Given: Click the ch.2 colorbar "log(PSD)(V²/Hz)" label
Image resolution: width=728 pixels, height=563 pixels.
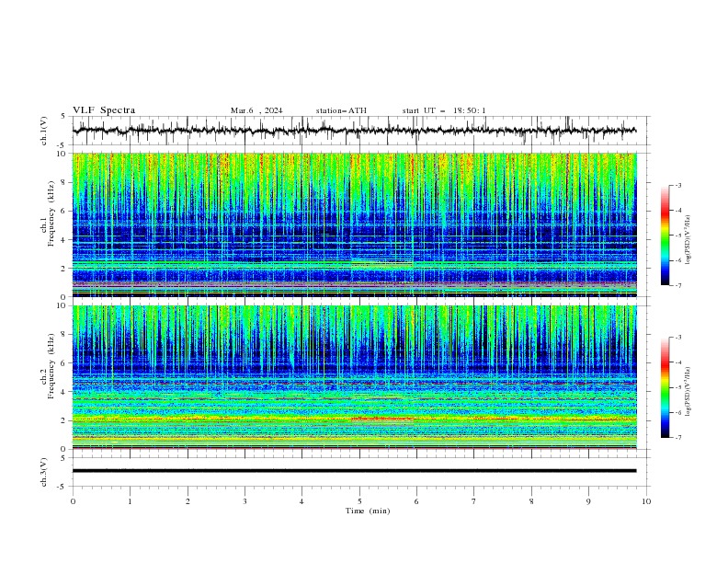Looking at the screenshot, I should [688, 392].
